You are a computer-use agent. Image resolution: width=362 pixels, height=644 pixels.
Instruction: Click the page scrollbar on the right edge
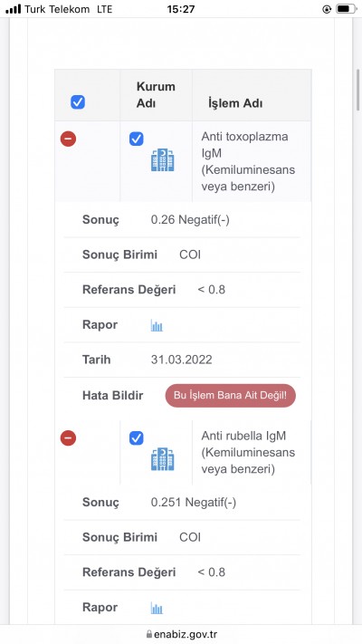coord(357,90)
